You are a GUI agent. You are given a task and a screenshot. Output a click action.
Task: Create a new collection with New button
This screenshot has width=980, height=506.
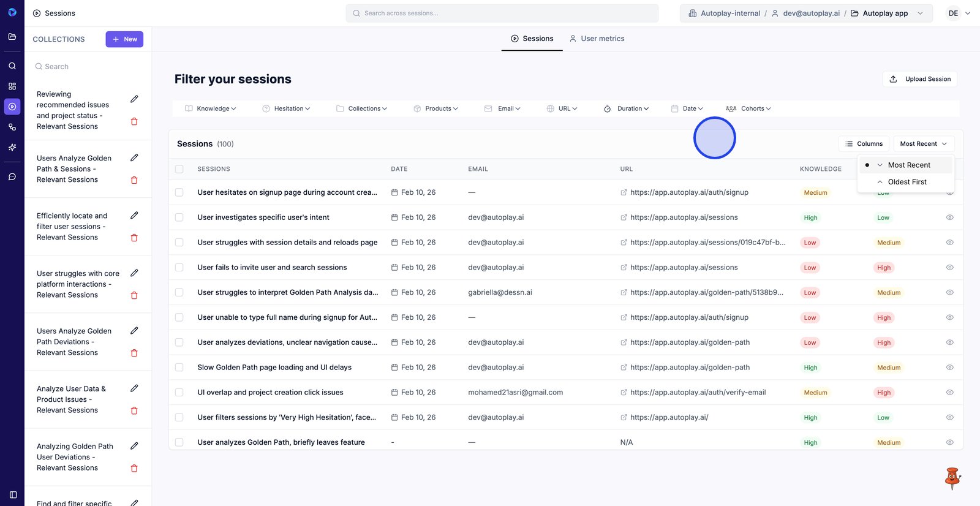tap(124, 39)
